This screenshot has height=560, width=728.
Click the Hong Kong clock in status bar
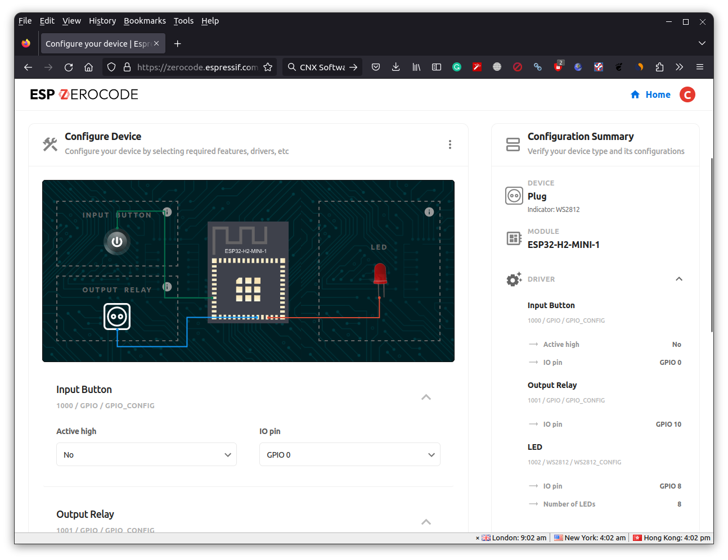[672, 538]
